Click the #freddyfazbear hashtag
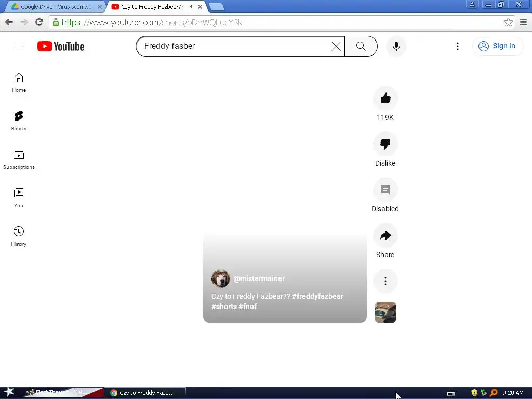The image size is (532, 399). pos(317,296)
